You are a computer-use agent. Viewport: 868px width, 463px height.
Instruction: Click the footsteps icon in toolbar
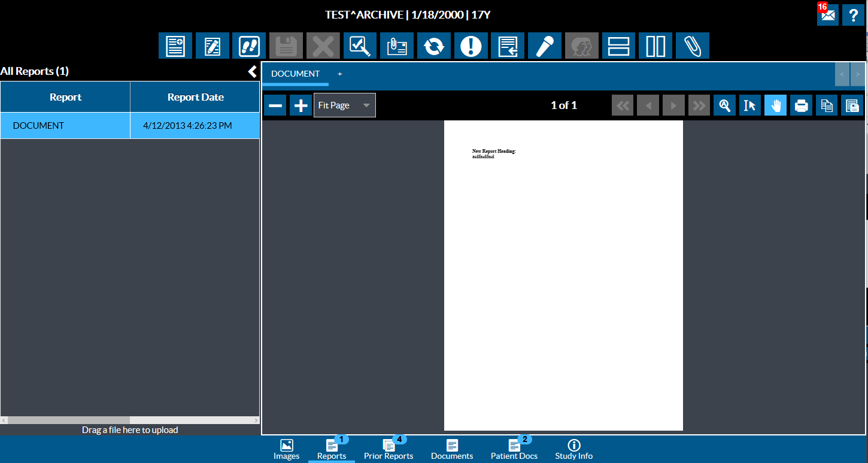coord(249,46)
